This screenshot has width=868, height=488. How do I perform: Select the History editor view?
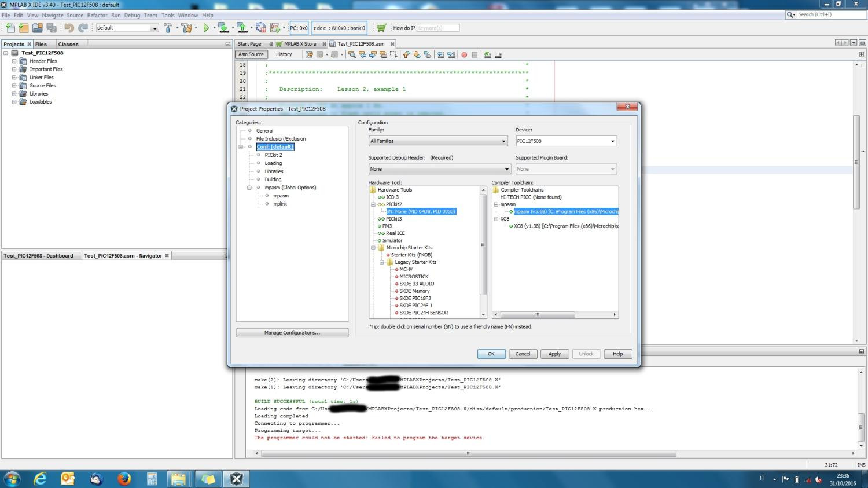(x=284, y=54)
